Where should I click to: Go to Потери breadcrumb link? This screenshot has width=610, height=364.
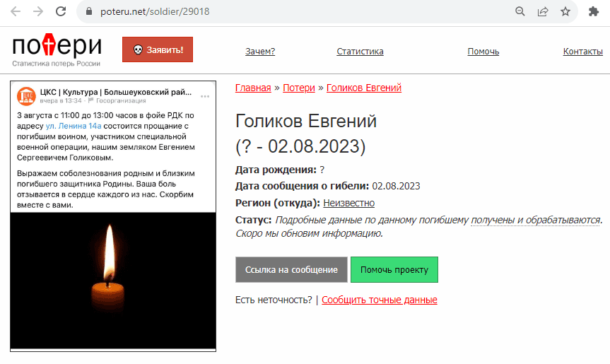click(x=299, y=88)
